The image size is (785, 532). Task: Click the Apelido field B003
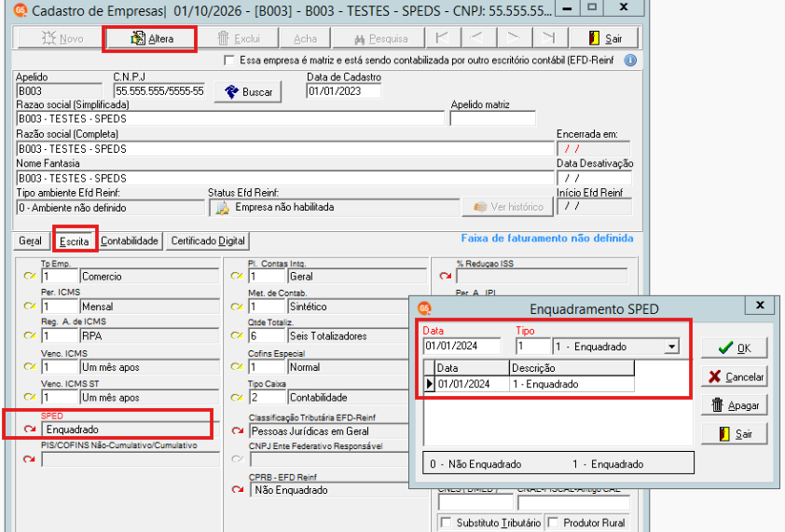pos(59,91)
